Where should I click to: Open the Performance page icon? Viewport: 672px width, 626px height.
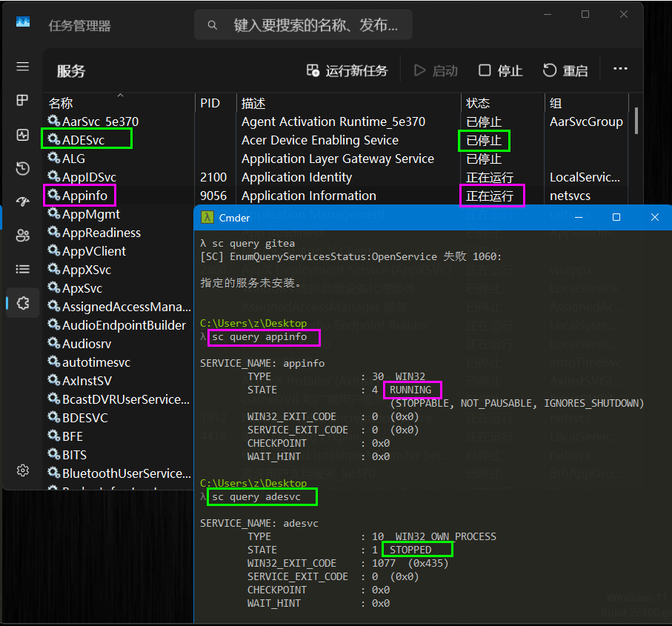[22, 135]
